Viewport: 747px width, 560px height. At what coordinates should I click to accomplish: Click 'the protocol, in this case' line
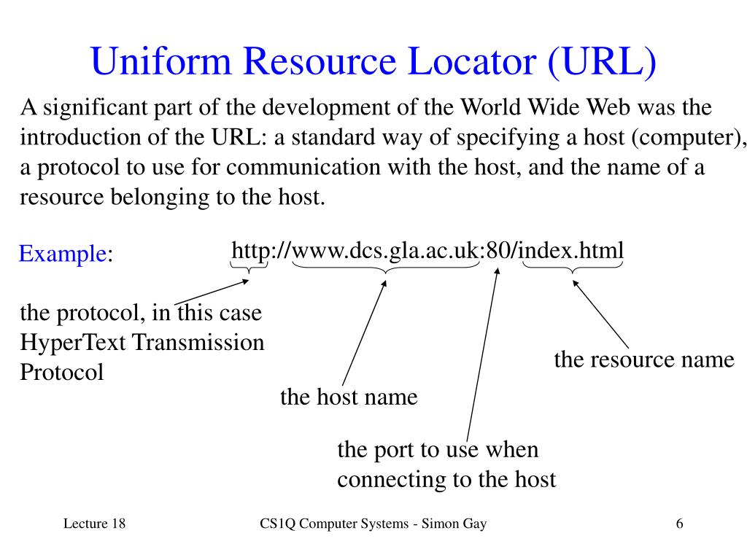pyautogui.click(x=141, y=314)
